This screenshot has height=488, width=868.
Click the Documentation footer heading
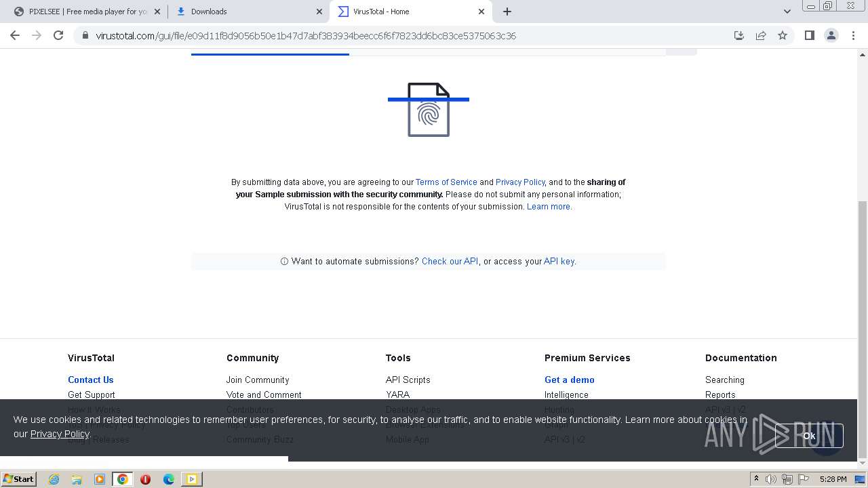[741, 358]
